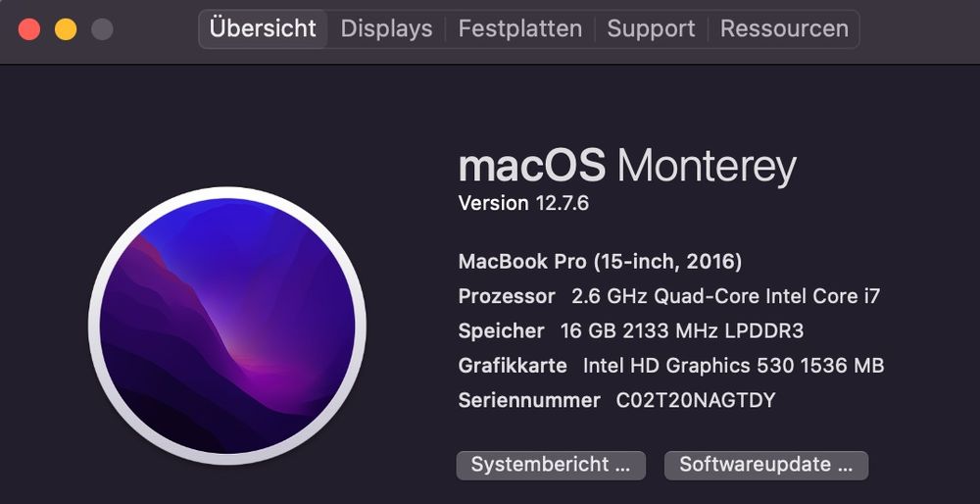Click the Seriennummer label
980x504 pixels.
[x=529, y=400]
